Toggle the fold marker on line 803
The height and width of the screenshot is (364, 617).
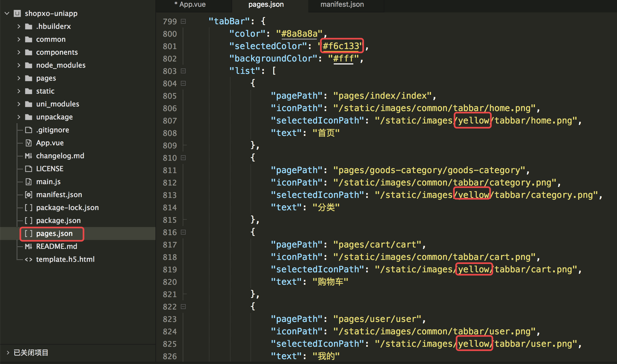[x=183, y=71]
